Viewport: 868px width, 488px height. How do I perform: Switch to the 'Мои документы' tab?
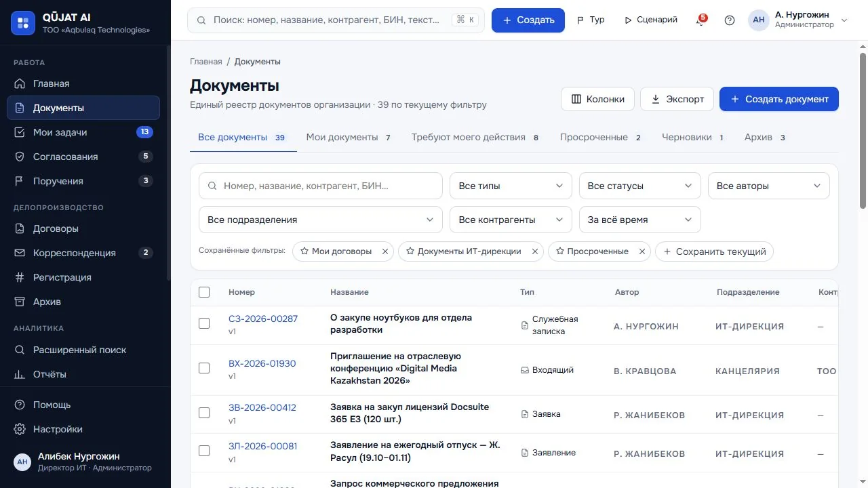tap(349, 138)
